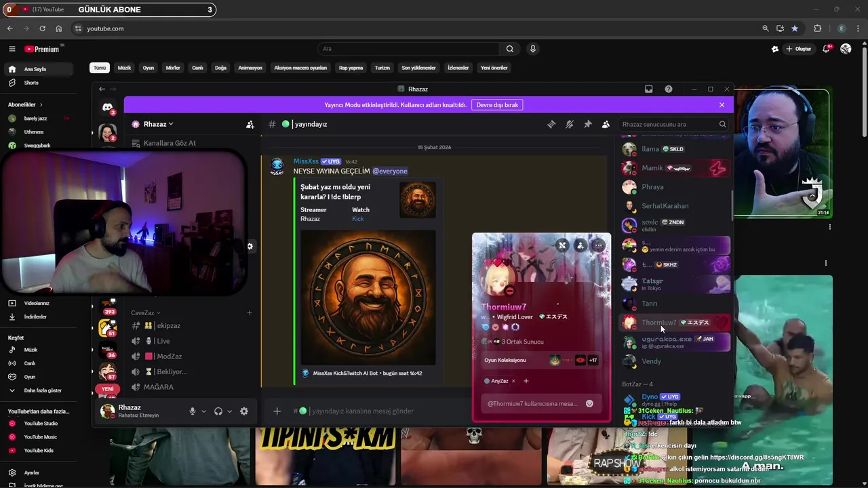Open more options on Thormiuw7 profile popup
868x488 pixels.
(598, 245)
